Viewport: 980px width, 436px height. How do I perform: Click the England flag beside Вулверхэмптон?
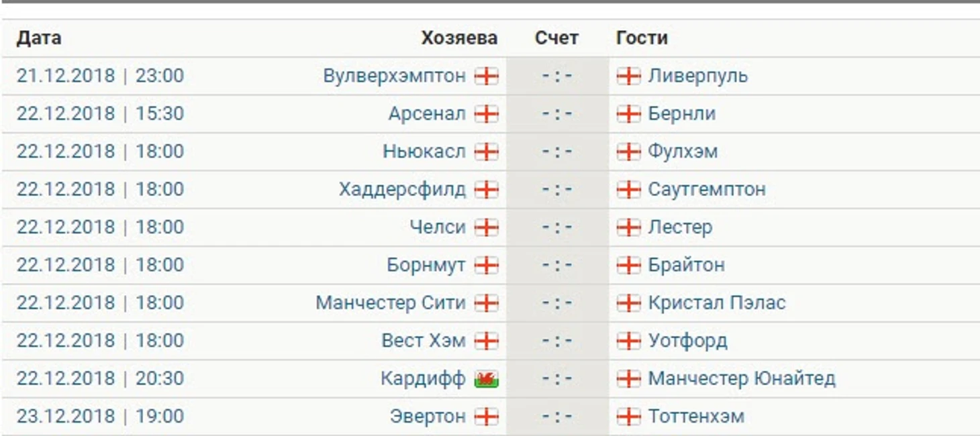click(487, 76)
